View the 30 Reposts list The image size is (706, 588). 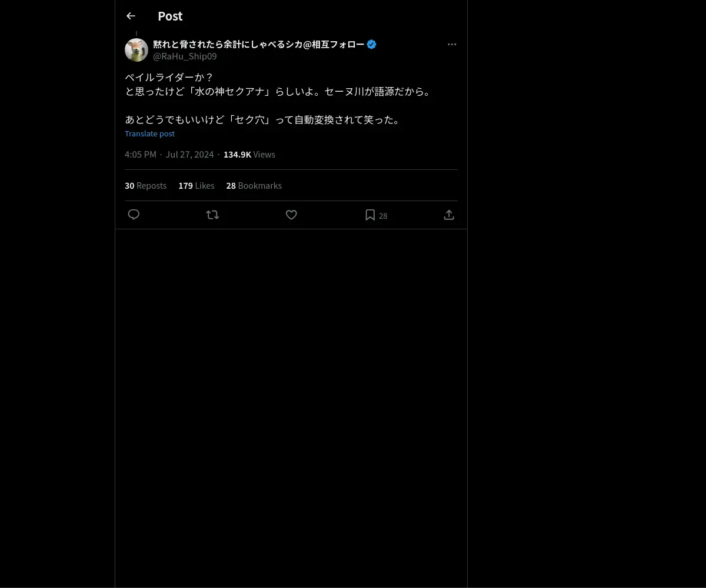(x=145, y=185)
